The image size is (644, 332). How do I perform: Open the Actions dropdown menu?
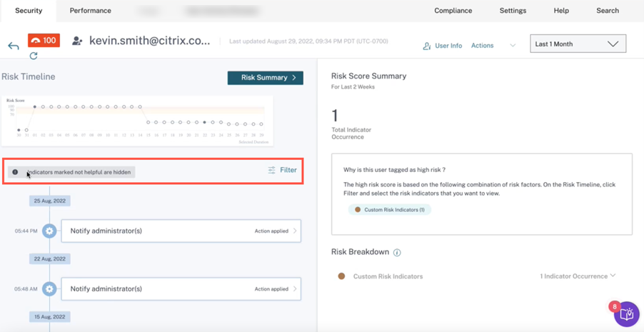(493, 46)
